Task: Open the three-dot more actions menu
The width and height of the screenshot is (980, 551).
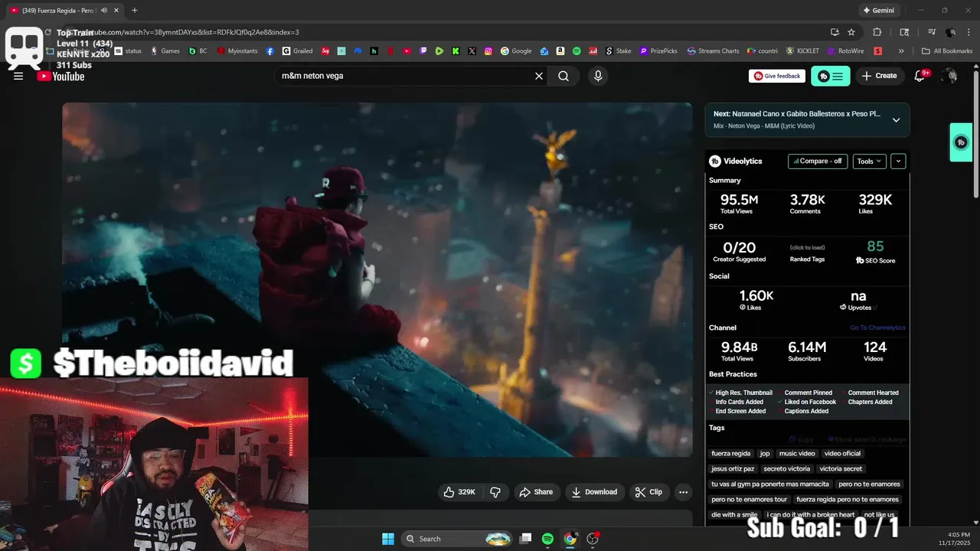Action: (684, 492)
